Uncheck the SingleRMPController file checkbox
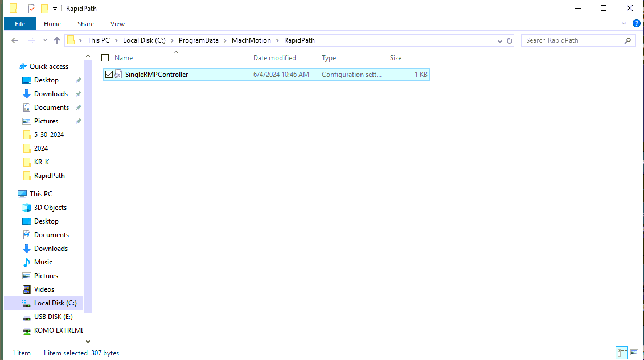Viewport: 644px width, 360px height. click(109, 75)
